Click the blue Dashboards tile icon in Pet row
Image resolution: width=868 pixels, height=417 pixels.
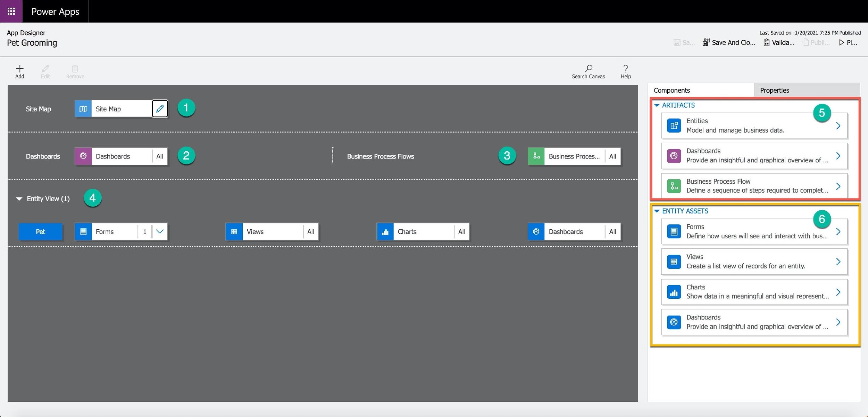(x=536, y=231)
